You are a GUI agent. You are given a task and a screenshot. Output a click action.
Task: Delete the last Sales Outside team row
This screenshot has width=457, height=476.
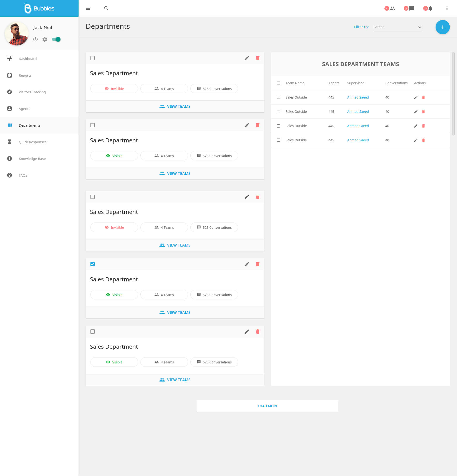click(x=423, y=140)
